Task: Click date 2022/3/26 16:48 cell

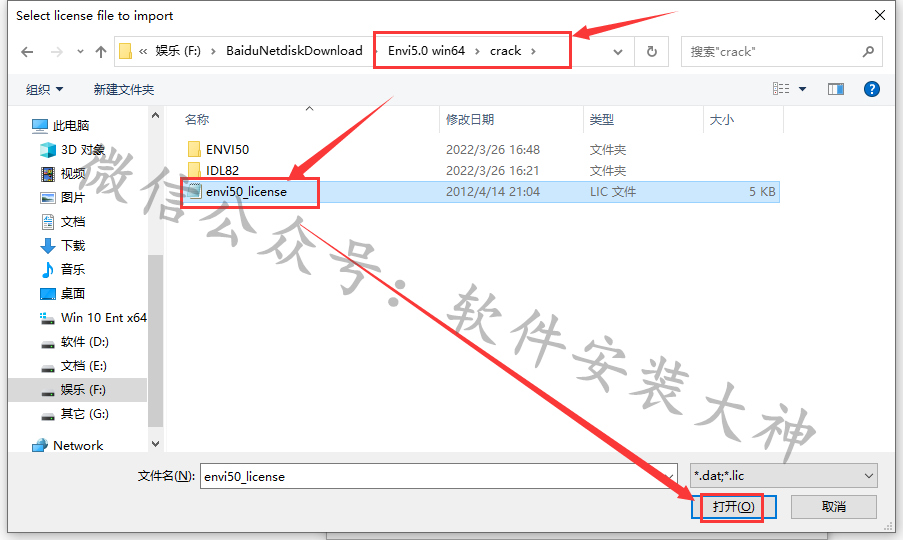Action: [x=492, y=150]
